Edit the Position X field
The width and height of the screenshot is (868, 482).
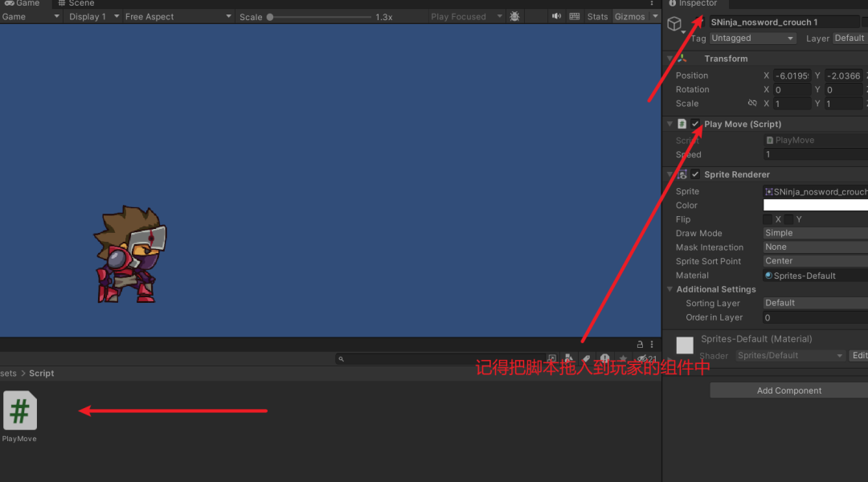point(792,76)
